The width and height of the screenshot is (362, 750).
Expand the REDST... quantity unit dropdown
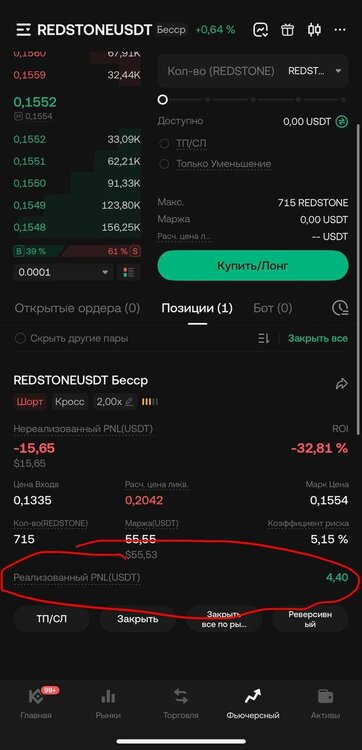pos(315,71)
